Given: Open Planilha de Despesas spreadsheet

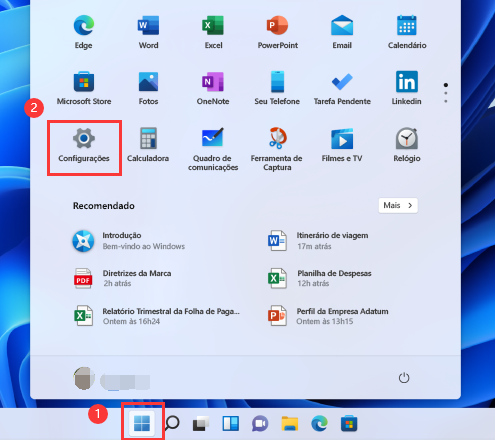Looking at the screenshot, I should point(319,278).
